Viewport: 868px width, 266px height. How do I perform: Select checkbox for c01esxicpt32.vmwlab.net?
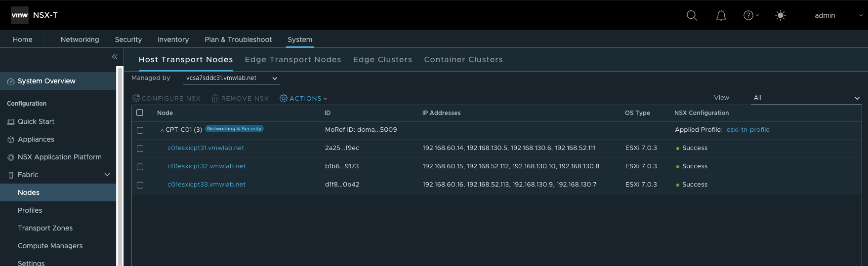pyautogui.click(x=140, y=167)
